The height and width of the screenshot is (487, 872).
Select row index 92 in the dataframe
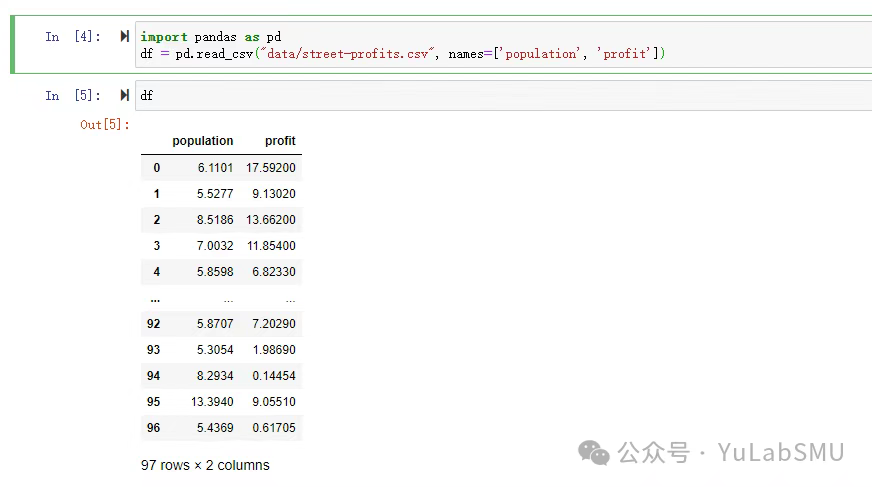[x=153, y=324]
